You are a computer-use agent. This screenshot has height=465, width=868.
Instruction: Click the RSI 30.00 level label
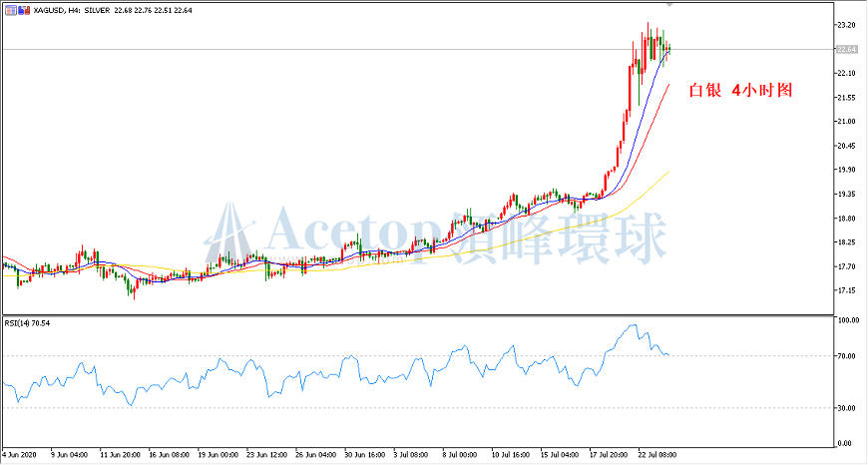pyautogui.click(x=848, y=408)
